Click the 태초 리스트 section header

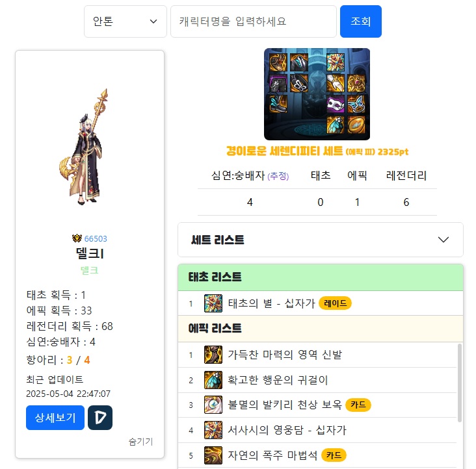coord(321,277)
